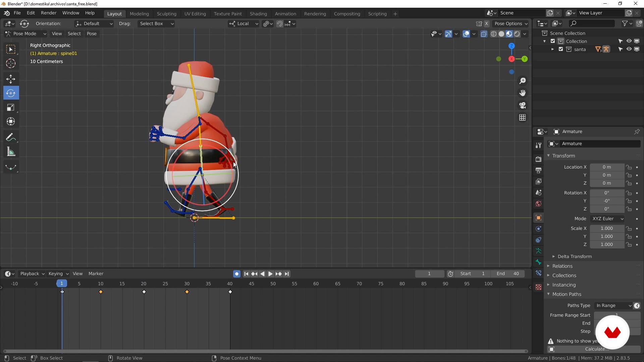This screenshot has height=362, width=644.
Task: Open the Pose menu in viewport header
Action: click(92, 34)
